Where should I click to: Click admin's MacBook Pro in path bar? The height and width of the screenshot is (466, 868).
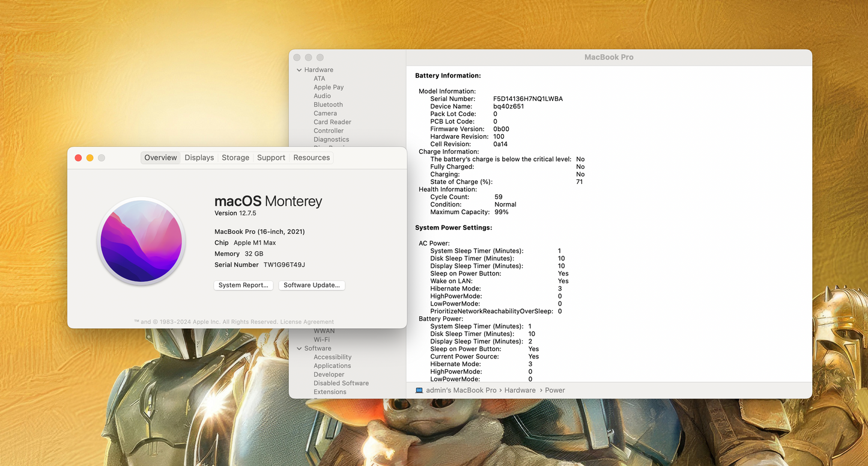(461, 390)
